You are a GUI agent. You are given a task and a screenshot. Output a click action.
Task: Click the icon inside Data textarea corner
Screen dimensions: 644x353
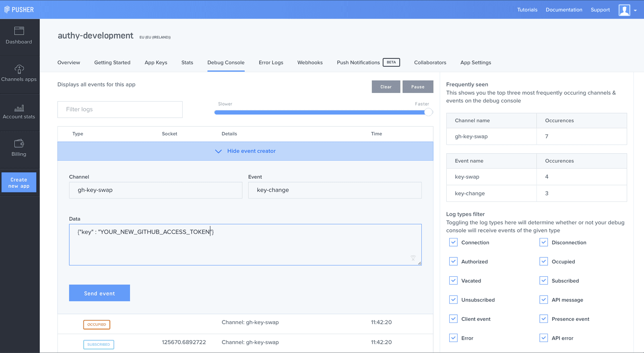[413, 258]
